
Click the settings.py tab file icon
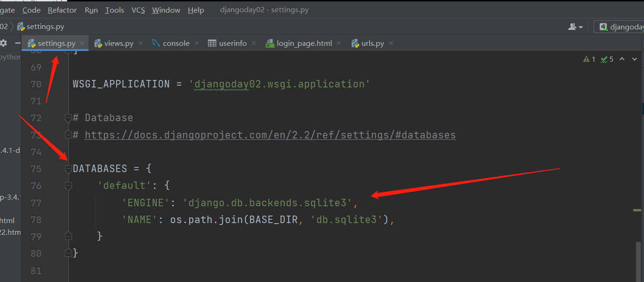click(31, 43)
